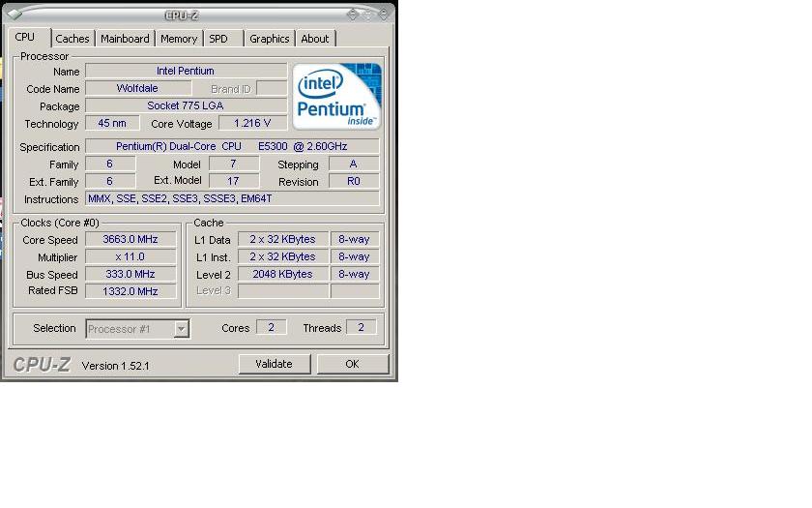This screenshot has width=812, height=508.
Task: Click the OK button
Action: tap(352, 364)
